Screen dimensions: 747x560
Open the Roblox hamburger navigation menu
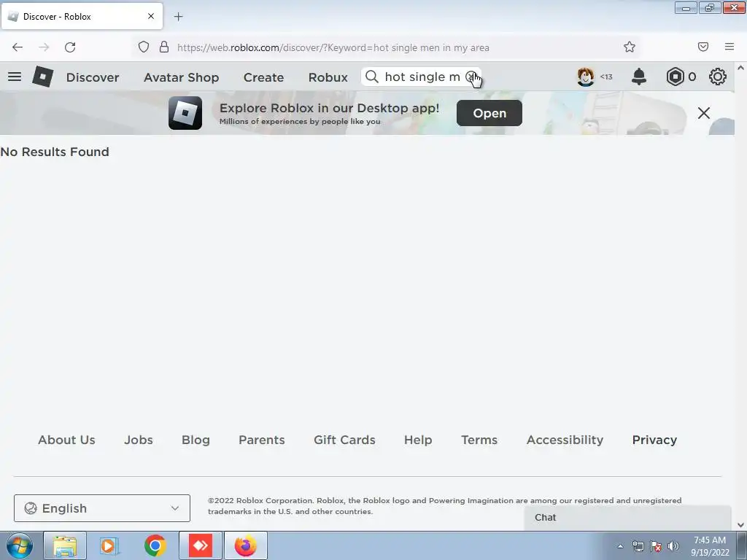15,77
